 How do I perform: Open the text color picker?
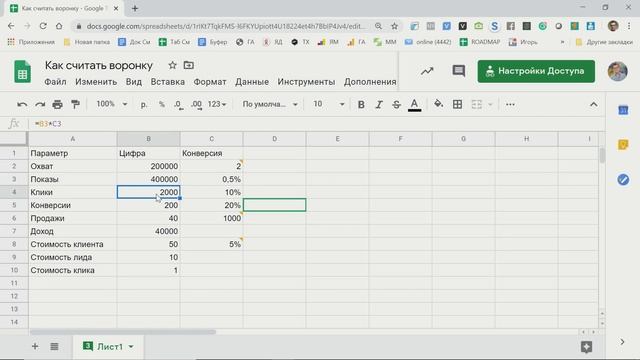[414, 104]
